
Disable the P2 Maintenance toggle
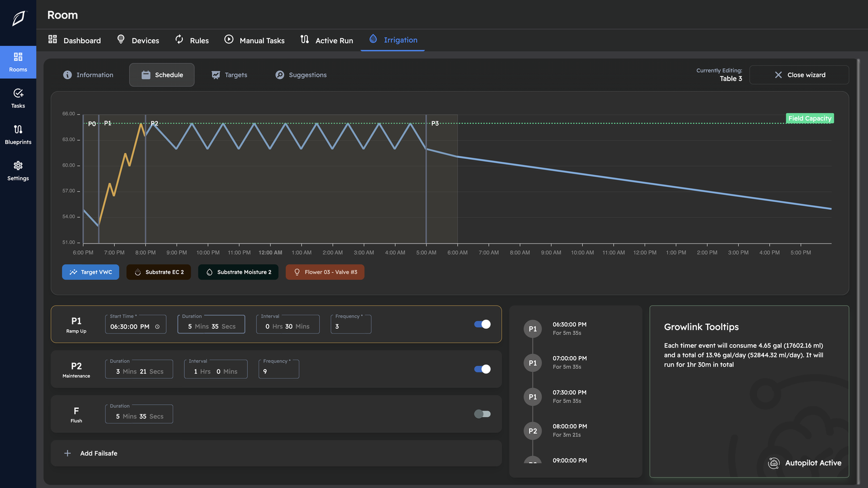tap(482, 369)
